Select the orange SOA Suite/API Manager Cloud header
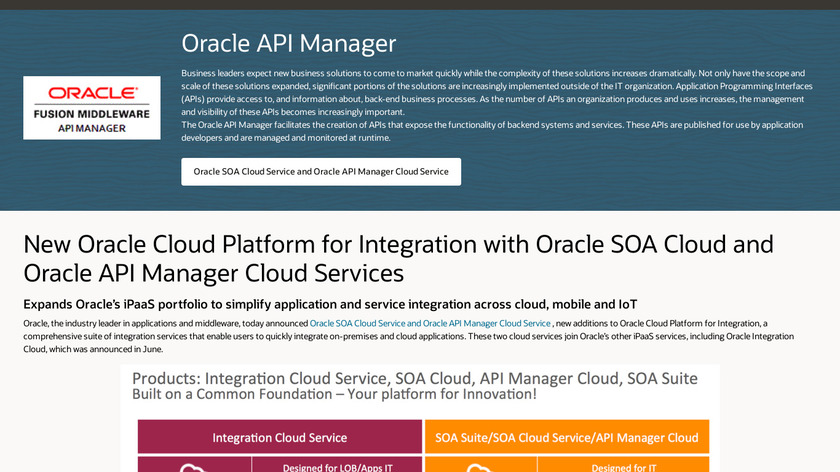Image resolution: width=840 pixels, height=472 pixels. [x=567, y=437]
